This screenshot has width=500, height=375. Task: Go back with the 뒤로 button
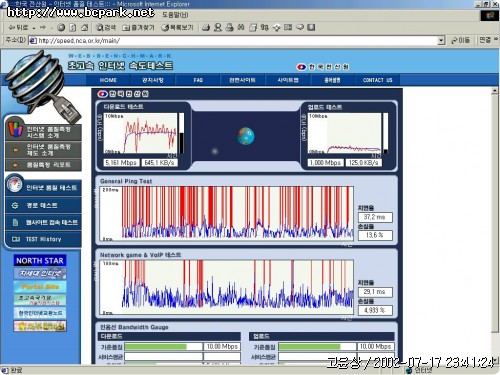click(x=18, y=28)
